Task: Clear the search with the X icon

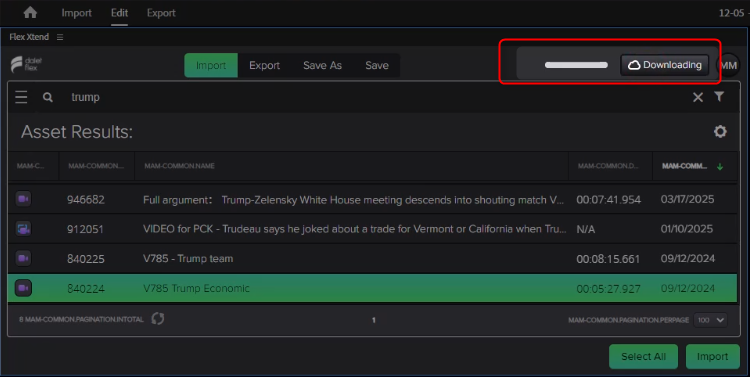Action: click(698, 97)
